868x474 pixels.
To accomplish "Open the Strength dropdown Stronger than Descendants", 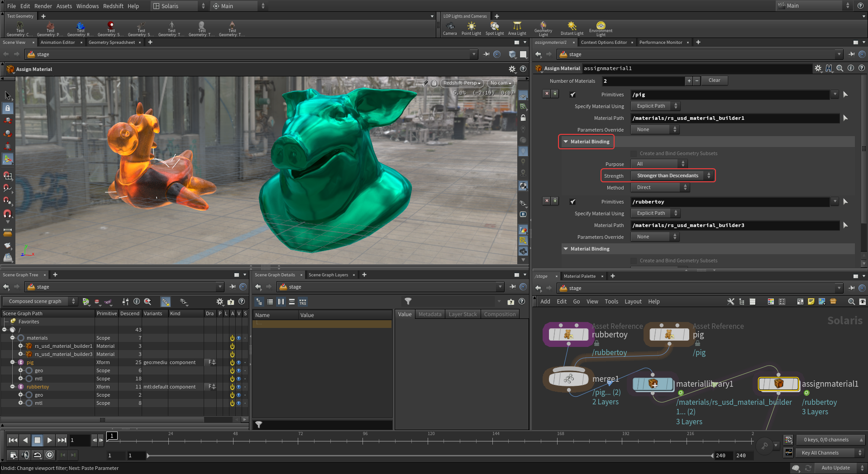I will pos(672,175).
